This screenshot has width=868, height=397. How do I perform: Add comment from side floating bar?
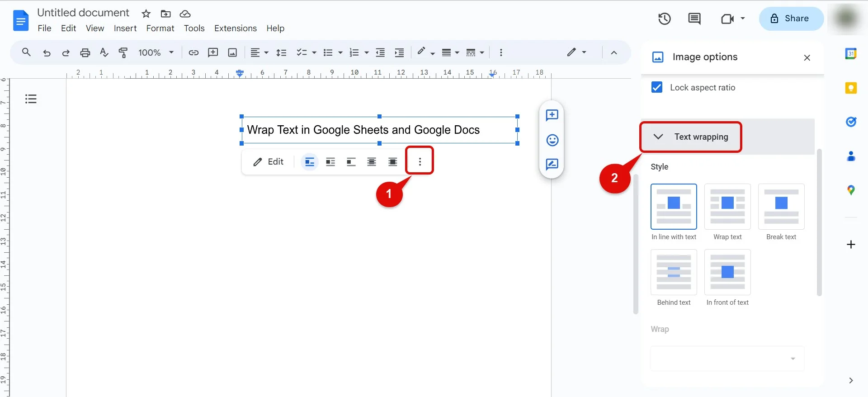(x=552, y=115)
